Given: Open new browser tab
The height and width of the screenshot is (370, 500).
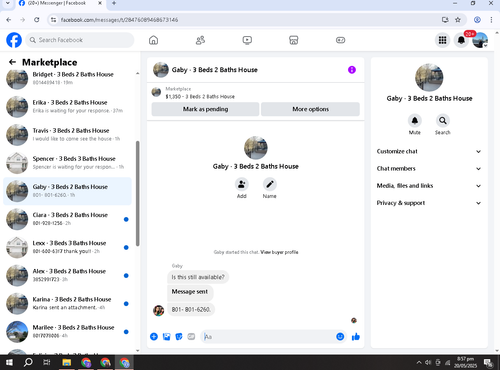Looking at the screenshot, I should [114, 3].
